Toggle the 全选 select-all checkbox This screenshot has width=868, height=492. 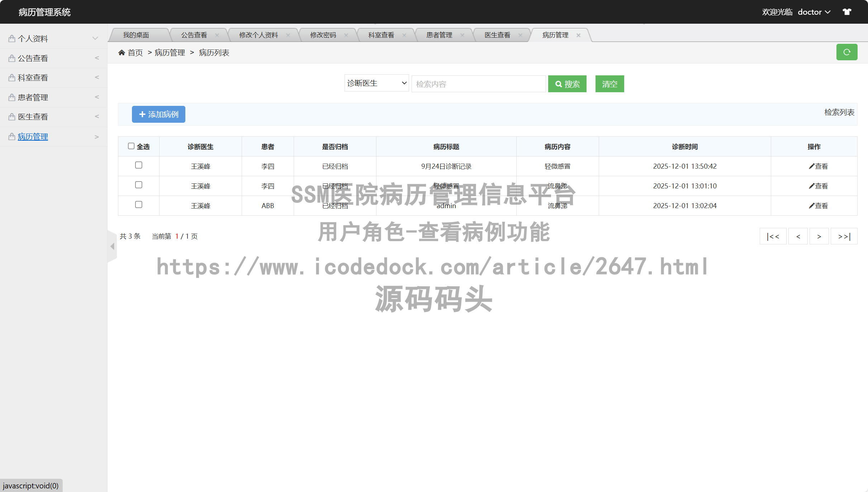(131, 145)
